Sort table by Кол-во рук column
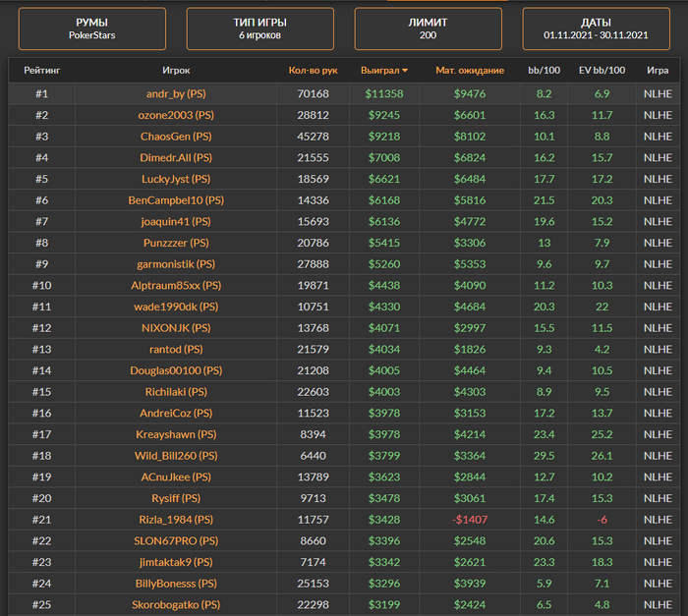This screenshot has height=616, width=688. click(x=313, y=71)
